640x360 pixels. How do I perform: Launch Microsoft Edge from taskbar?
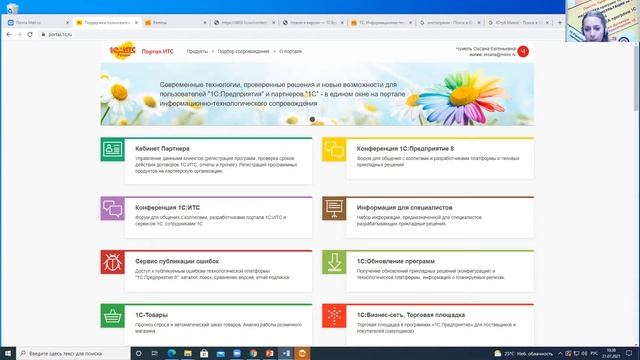coord(171,353)
